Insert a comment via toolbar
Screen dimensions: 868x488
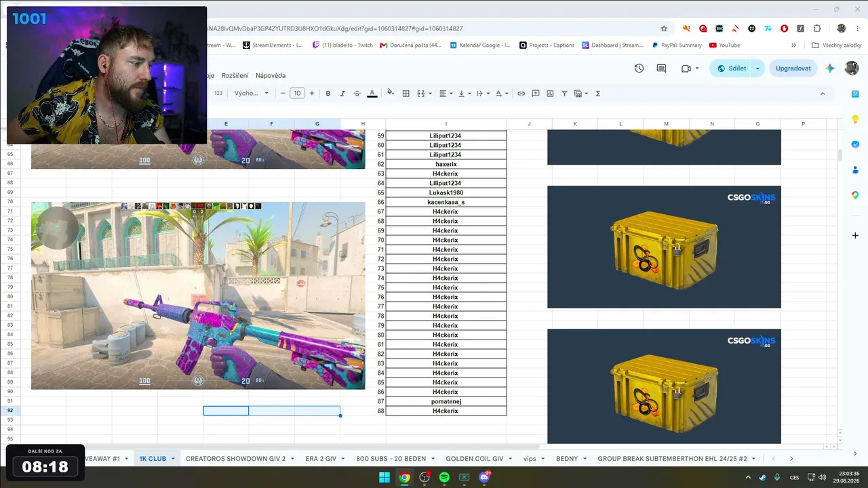coord(536,94)
